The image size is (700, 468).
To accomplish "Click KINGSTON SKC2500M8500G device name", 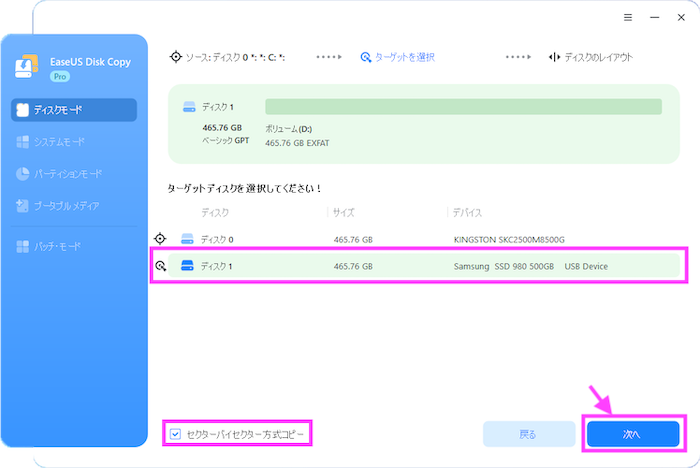I will click(x=509, y=240).
